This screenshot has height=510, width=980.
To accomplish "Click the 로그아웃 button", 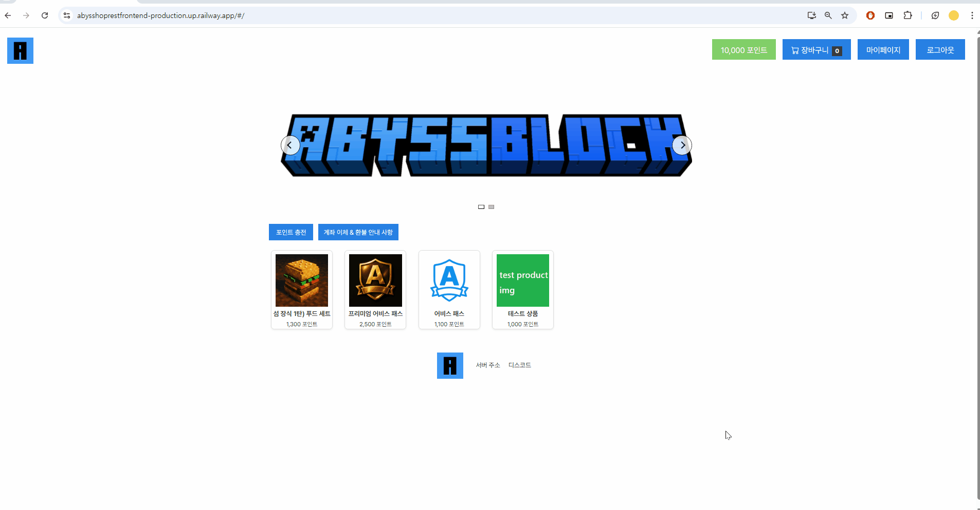I will (940, 50).
